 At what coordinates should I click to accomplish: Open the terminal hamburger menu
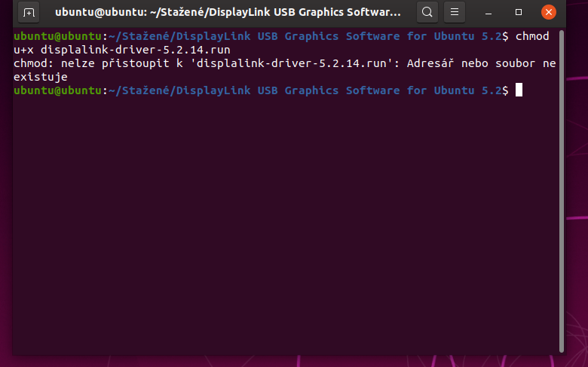pos(455,12)
